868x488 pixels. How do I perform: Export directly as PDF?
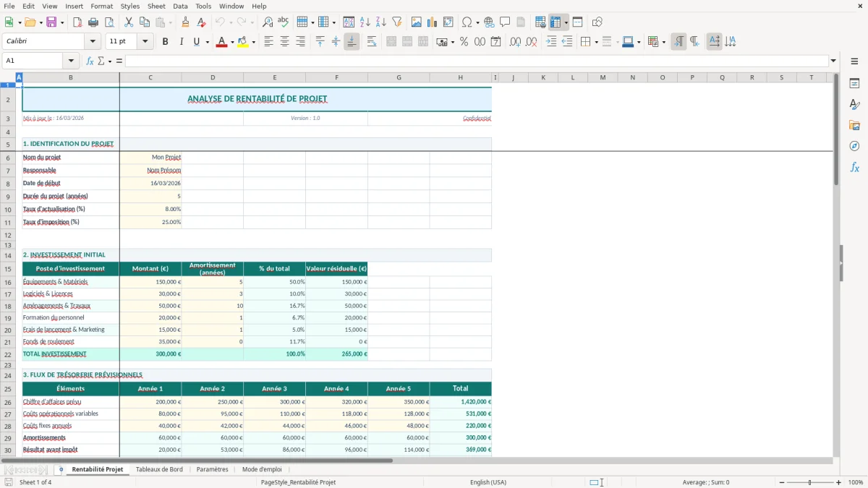[77, 22]
